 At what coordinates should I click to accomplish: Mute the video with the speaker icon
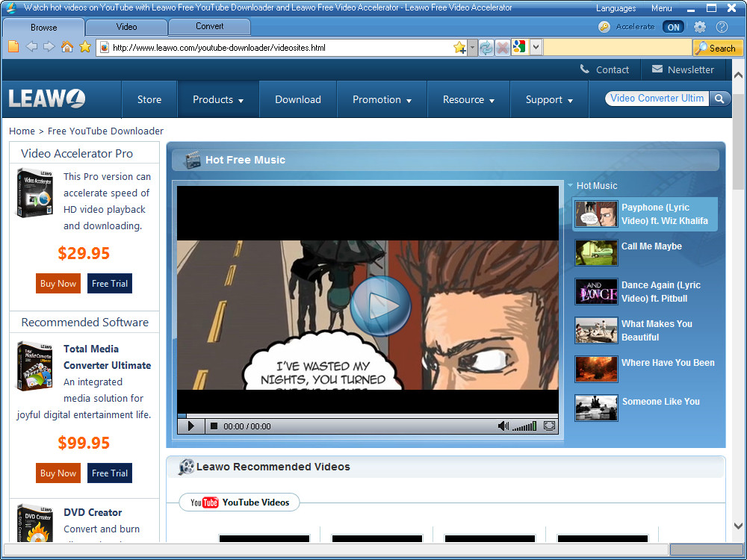coord(503,426)
